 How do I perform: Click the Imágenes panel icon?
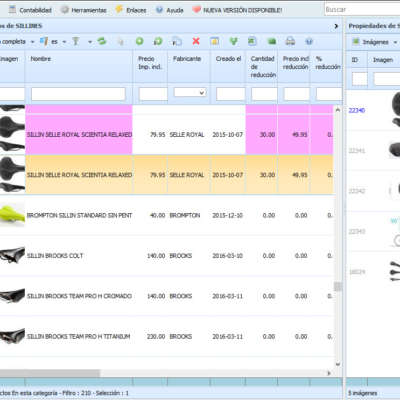pyautogui.click(x=356, y=42)
